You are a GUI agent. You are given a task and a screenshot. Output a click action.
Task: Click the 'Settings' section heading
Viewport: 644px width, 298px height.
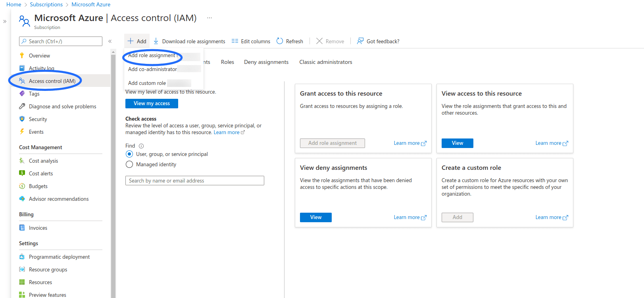(29, 243)
